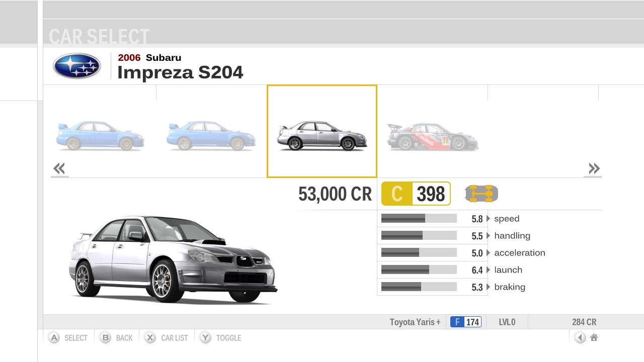This screenshot has height=362, width=644.
Task: Click the acceleration label
Action: coord(520,253)
